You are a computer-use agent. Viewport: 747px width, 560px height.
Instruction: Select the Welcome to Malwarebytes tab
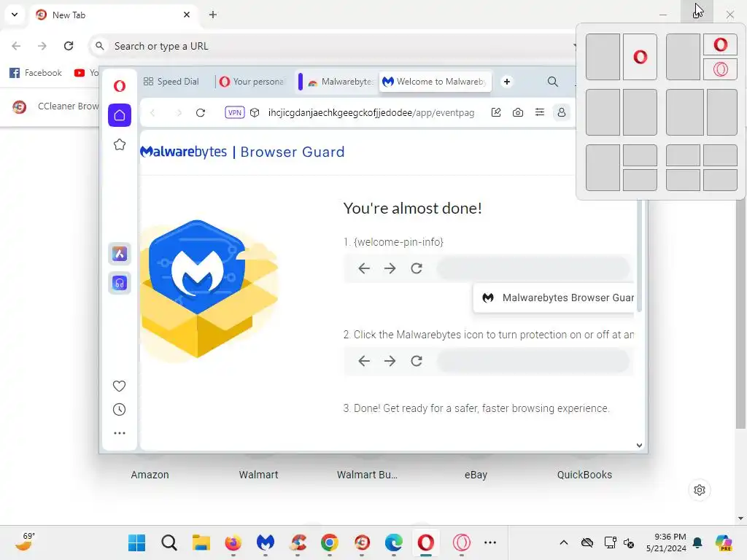pos(435,82)
